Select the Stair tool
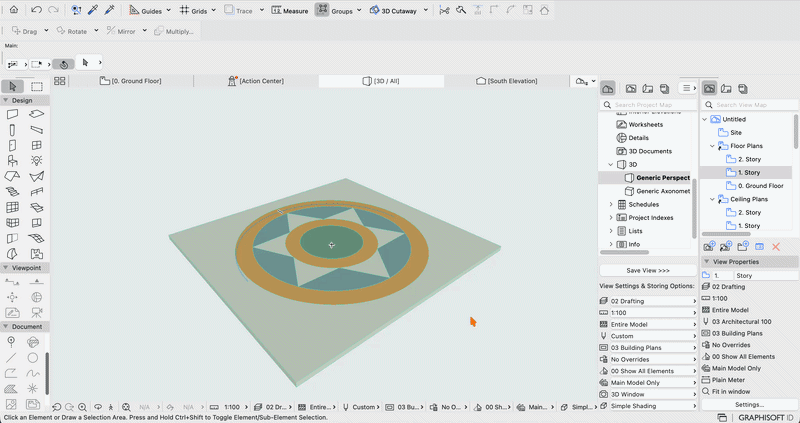Screen dimensions: 800x423 coord(13,192)
